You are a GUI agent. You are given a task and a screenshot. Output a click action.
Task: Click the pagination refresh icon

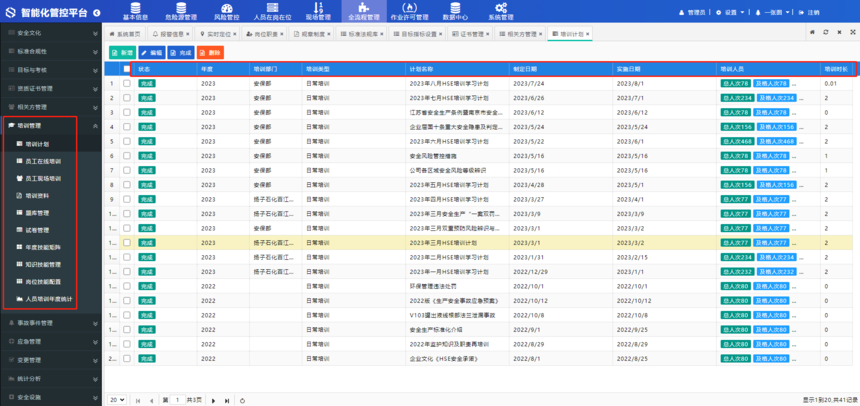tap(242, 400)
